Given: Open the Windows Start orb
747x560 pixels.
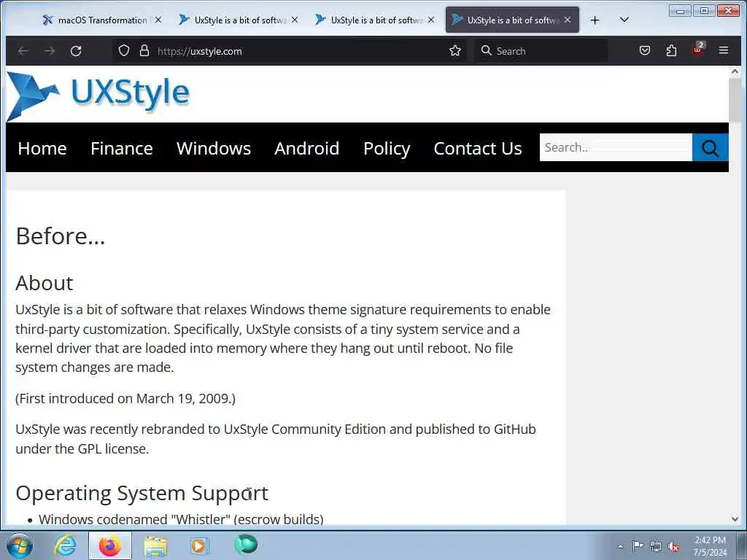Looking at the screenshot, I should [x=20, y=545].
